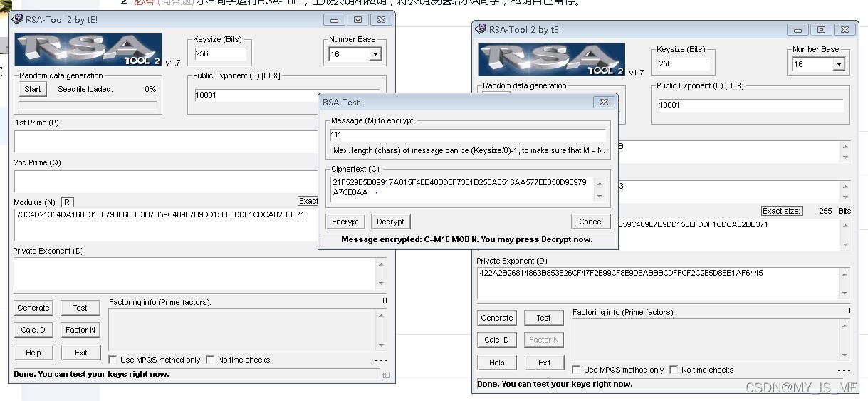Click Decrypt in RSA-Test dialog
868x401 pixels.
point(390,222)
